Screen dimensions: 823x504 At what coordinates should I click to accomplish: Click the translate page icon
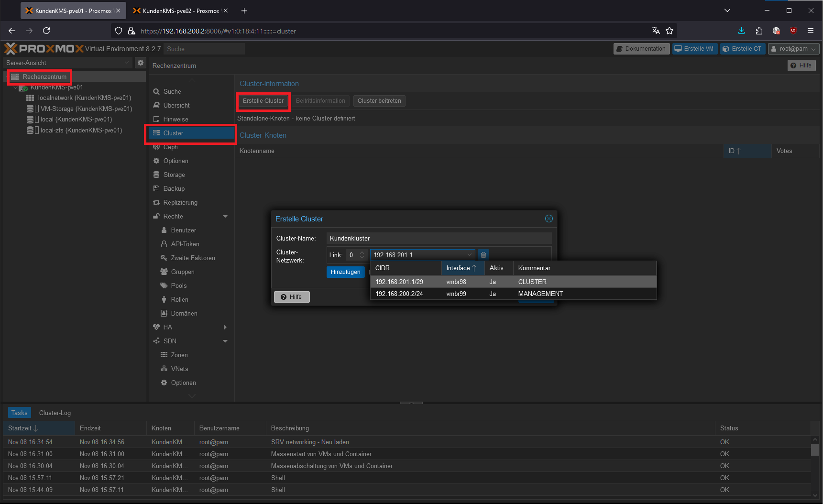tap(656, 31)
